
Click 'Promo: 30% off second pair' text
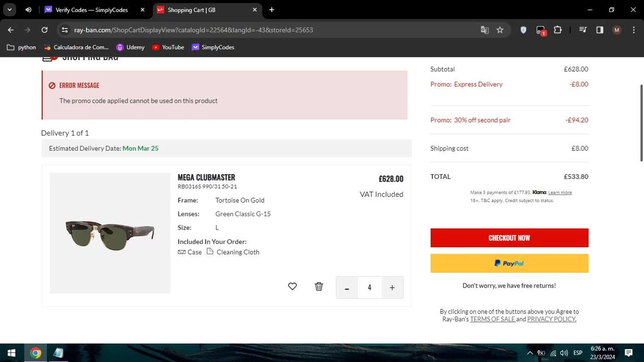(x=470, y=120)
